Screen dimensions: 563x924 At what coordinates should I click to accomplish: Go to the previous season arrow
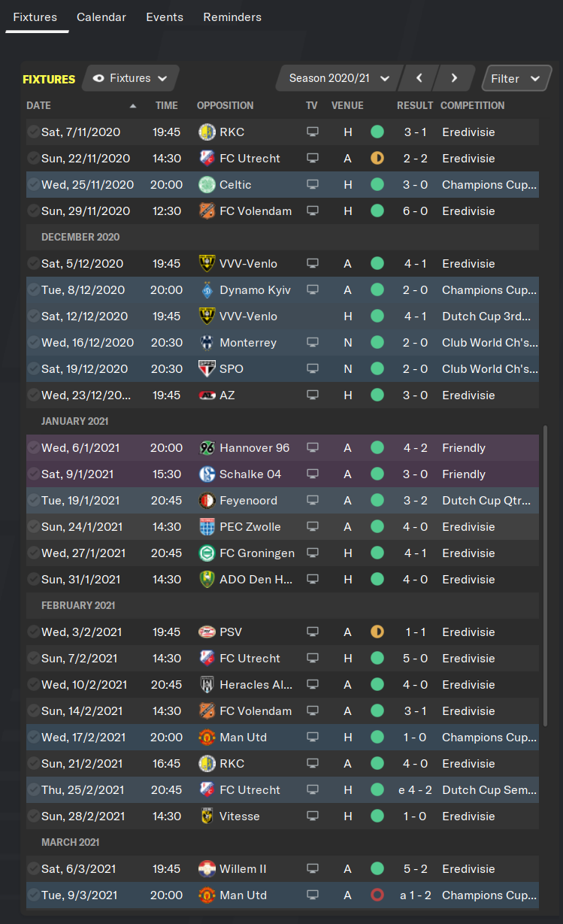coord(419,78)
